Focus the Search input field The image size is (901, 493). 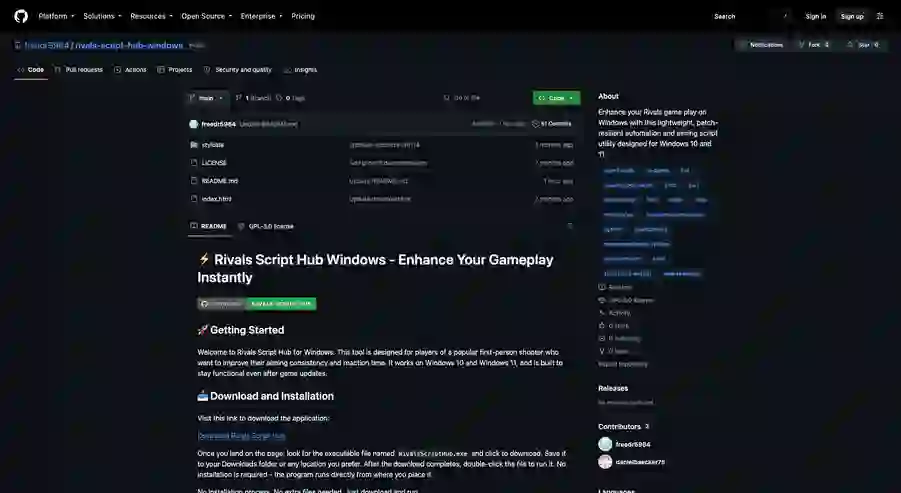(x=750, y=16)
